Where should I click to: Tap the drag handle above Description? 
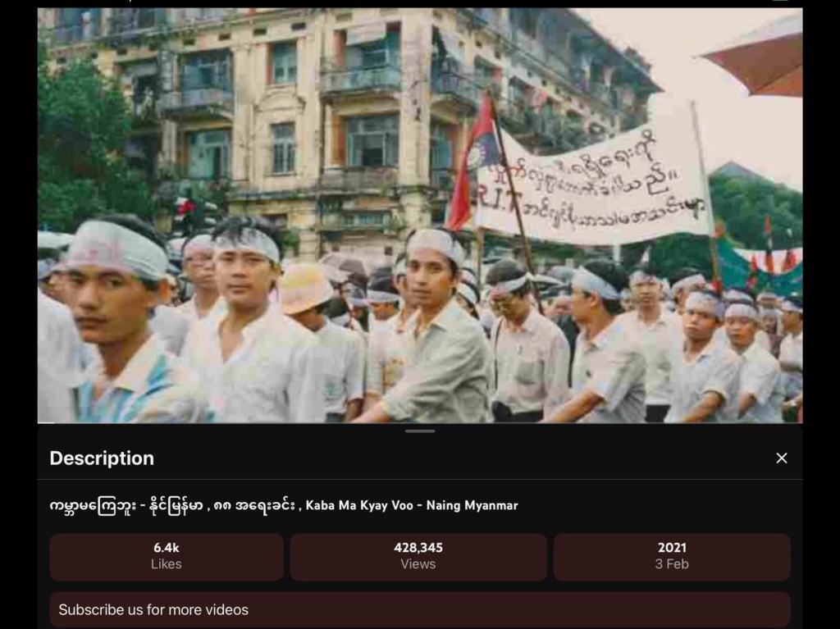tap(420, 431)
